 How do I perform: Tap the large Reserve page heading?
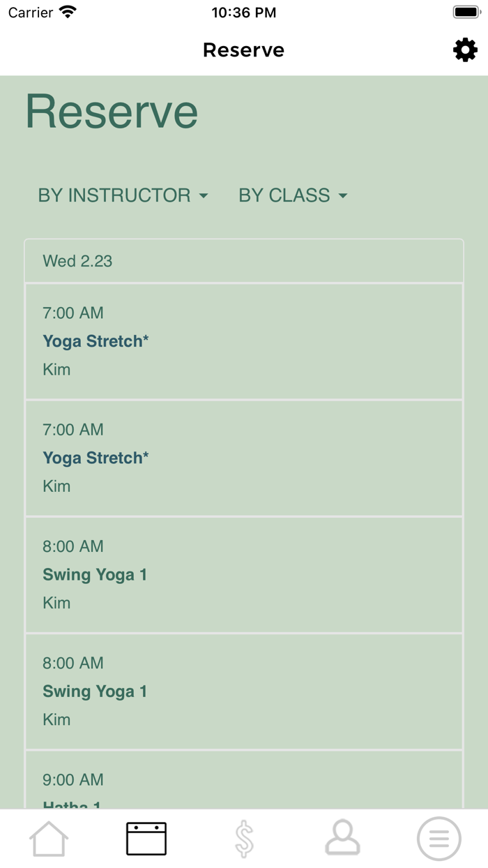pyautogui.click(x=112, y=112)
